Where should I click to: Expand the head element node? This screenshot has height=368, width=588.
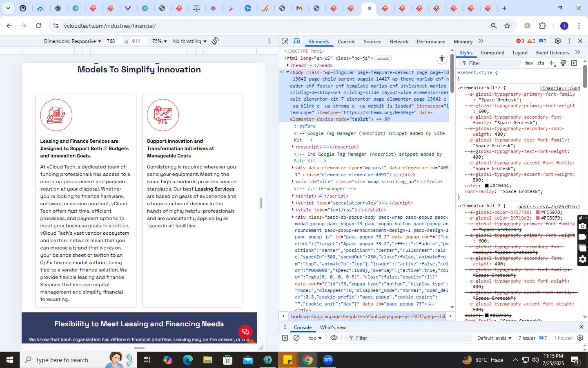click(x=288, y=65)
